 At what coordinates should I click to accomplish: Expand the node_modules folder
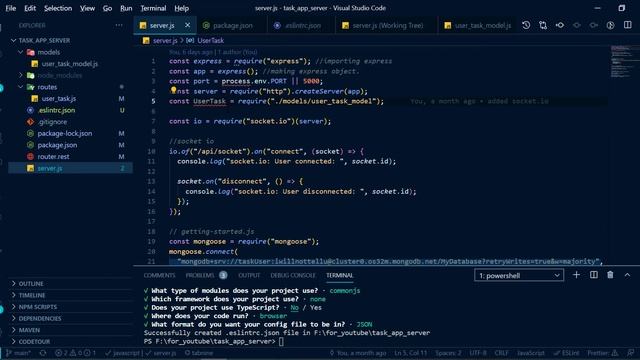click(x=20, y=75)
